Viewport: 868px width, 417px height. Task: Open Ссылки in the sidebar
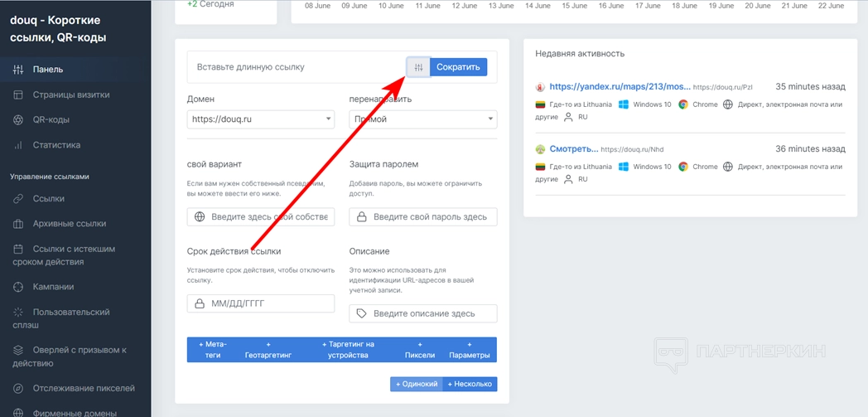point(75,198)
